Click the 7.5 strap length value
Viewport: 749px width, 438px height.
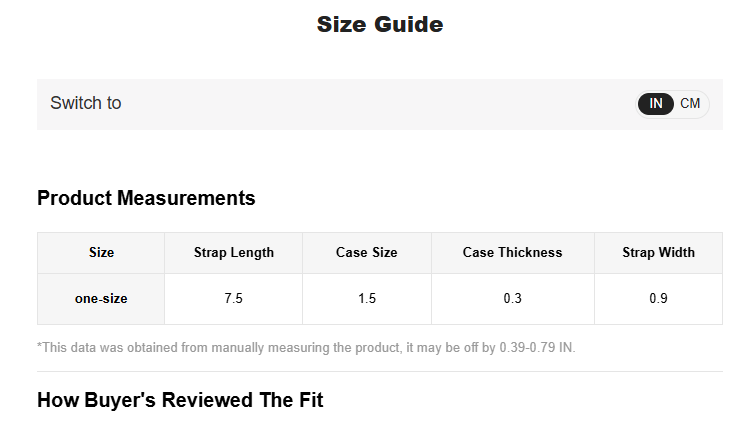(233, 299)
